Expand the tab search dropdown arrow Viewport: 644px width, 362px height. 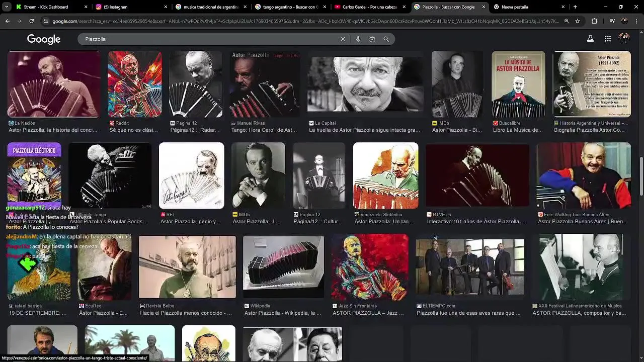pyautogui.click(x=7, y=7)
